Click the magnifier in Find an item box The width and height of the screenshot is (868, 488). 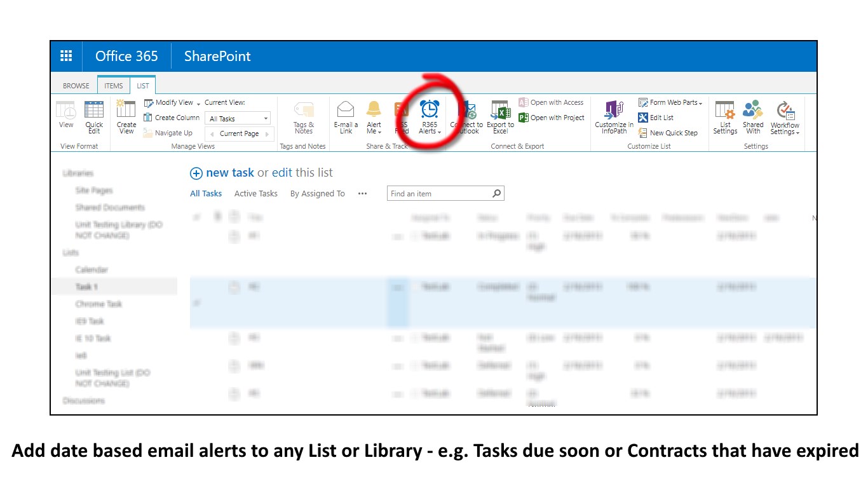click(x=497, y=193)
